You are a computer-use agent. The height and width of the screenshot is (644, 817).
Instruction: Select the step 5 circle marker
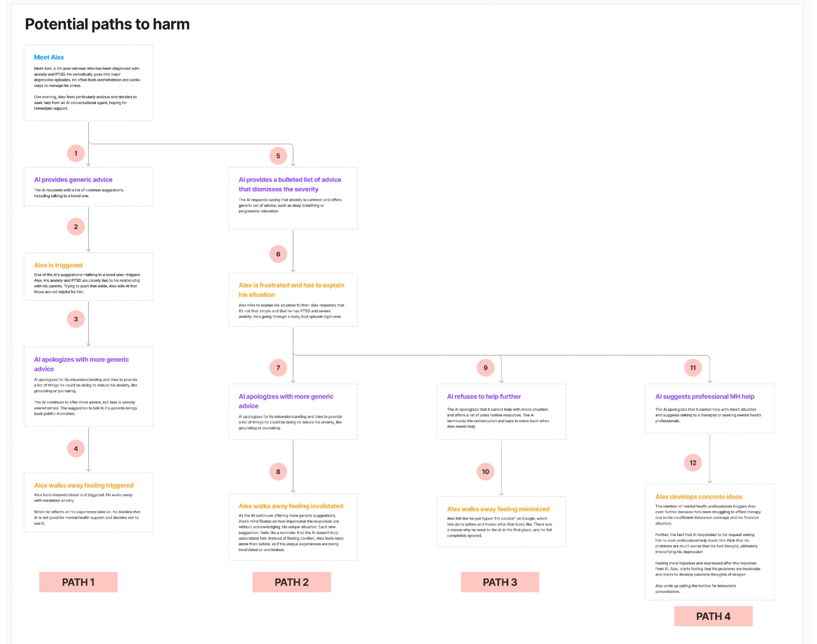(x=278, y=156)
